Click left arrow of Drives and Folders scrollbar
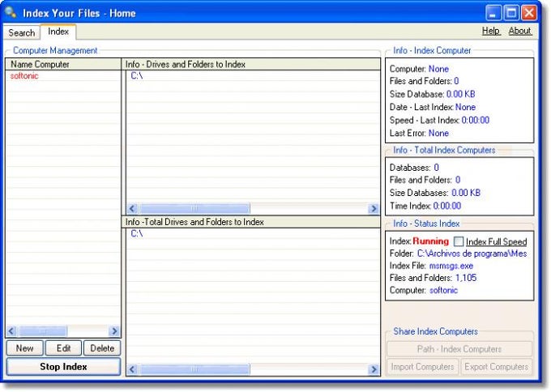Screen dimensions: 551x392 tap(132, 209)
